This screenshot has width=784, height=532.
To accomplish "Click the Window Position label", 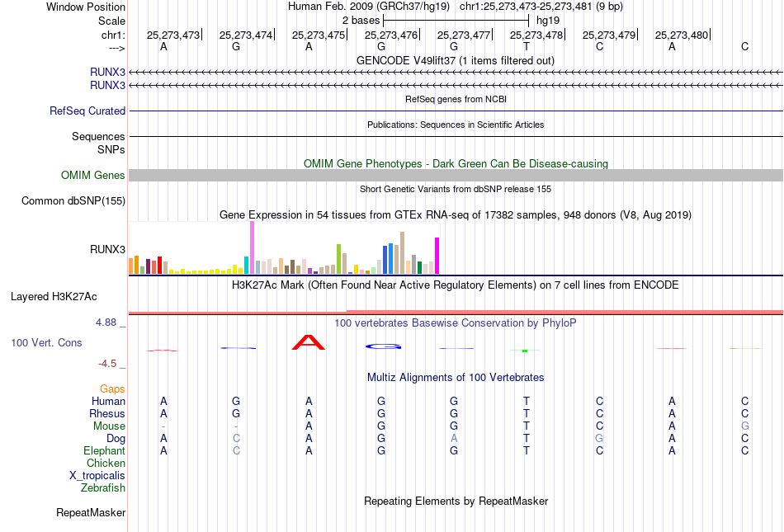I will tap(86, 7).
